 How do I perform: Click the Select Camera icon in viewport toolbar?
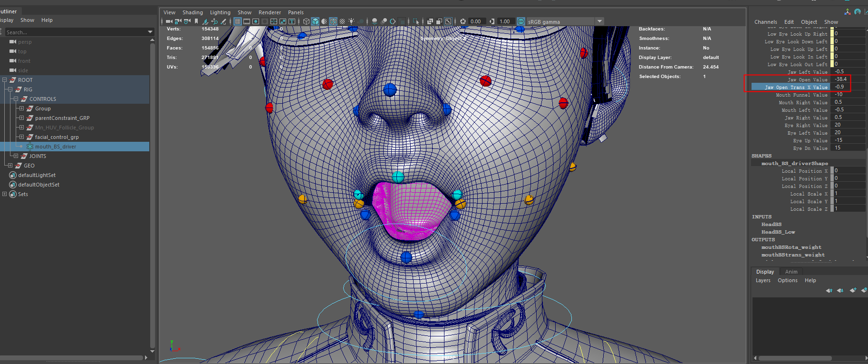169,21
